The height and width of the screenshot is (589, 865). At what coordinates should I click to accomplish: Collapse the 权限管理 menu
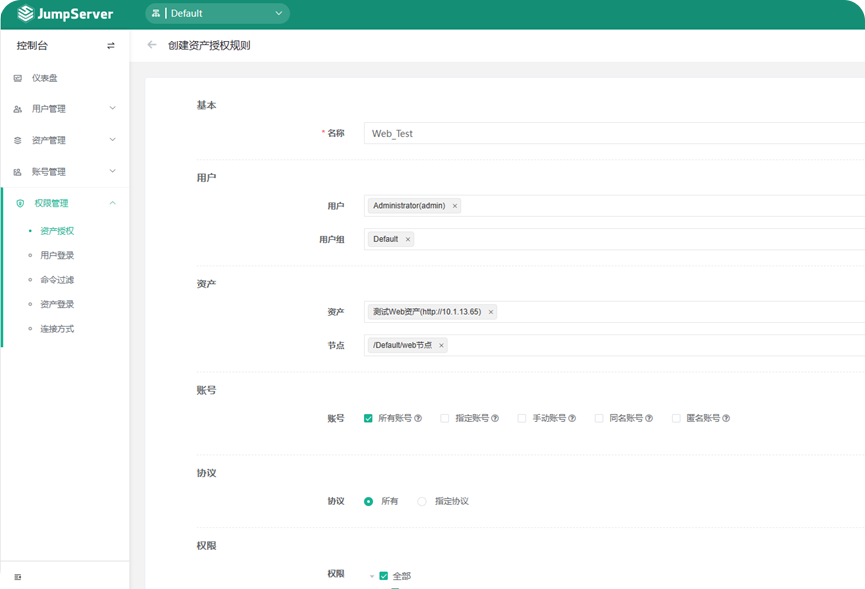point(65,203)
